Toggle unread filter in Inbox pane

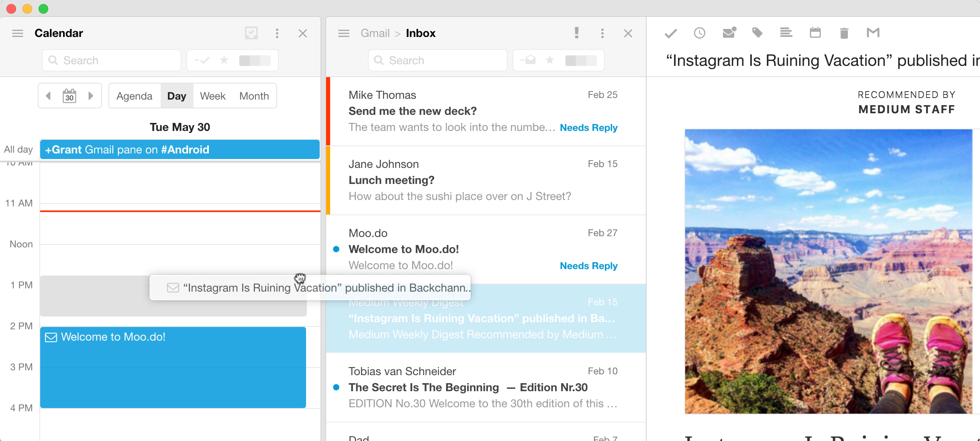pos(529,60)
